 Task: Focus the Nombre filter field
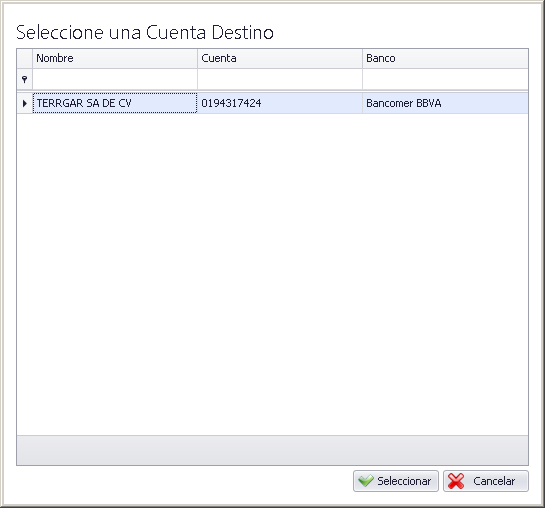(x=115, y=80)
